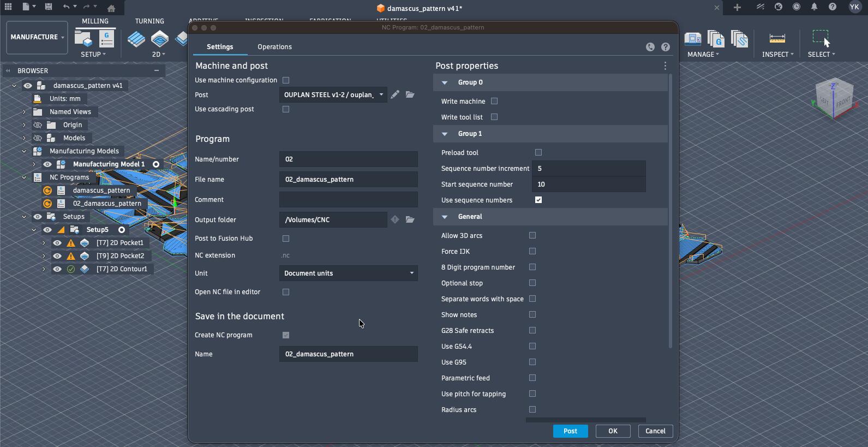Uncheck Use sequence numbers
The width and height of the screenshot is (868, 447).
(538, 200)
